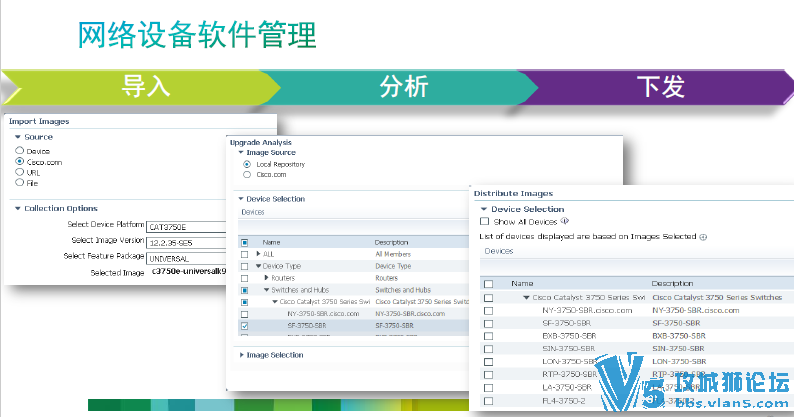Screen dimensions: 794x417
Task: Click selected image c3750e-universalk9 text
Action: pyautogui.click(x=189, y=272)
